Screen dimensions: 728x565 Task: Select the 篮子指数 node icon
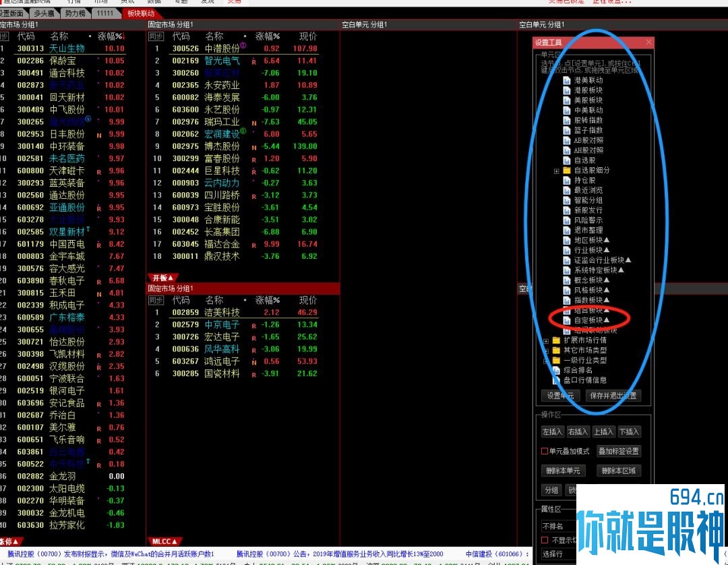coord(567,130)
